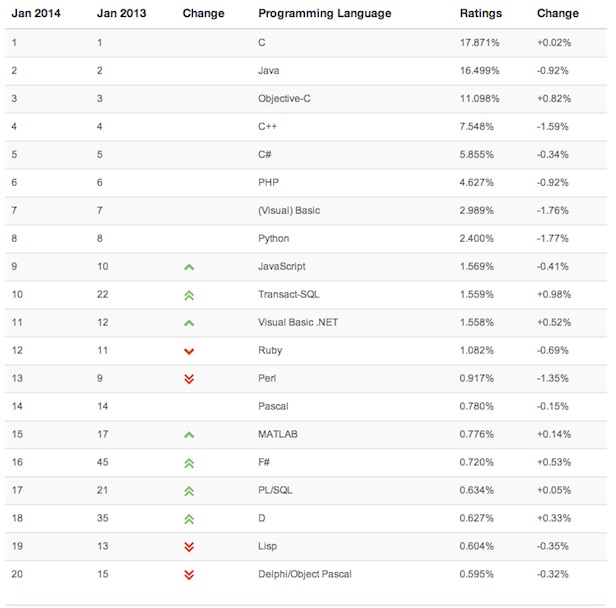
Task: Click the Jan 2013 column header
Action: coord(123,14)
